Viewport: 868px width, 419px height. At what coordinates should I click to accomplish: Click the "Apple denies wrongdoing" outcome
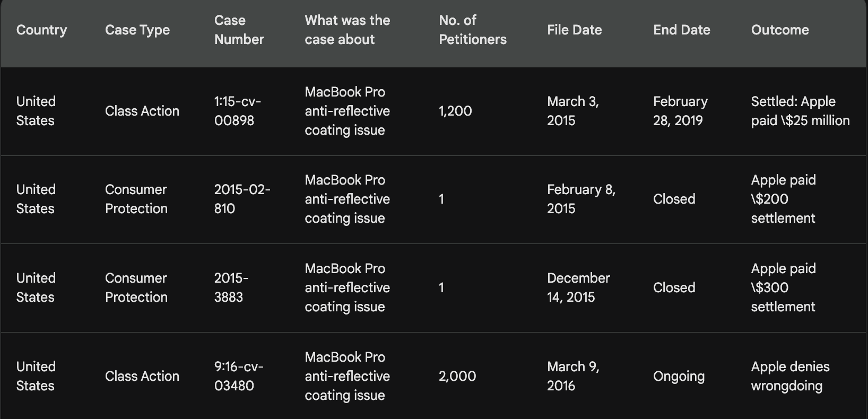pos(790,376)
